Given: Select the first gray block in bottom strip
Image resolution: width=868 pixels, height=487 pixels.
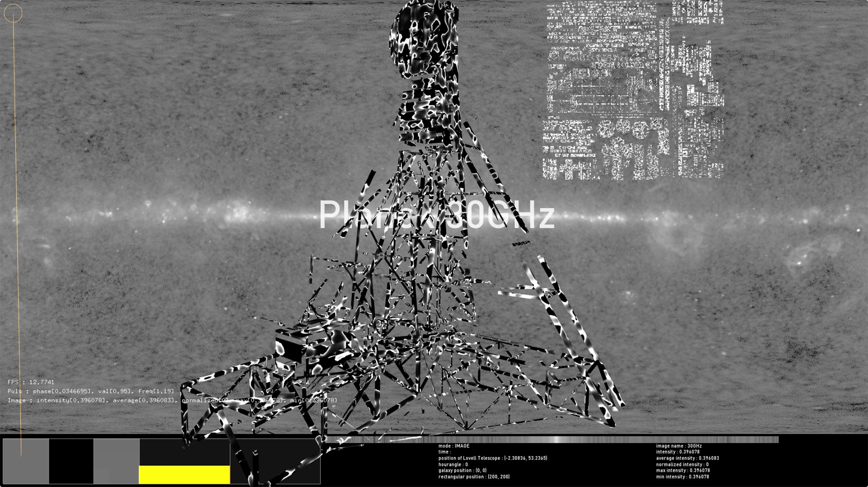Looking at the screenshot, I should pos(26,461).
